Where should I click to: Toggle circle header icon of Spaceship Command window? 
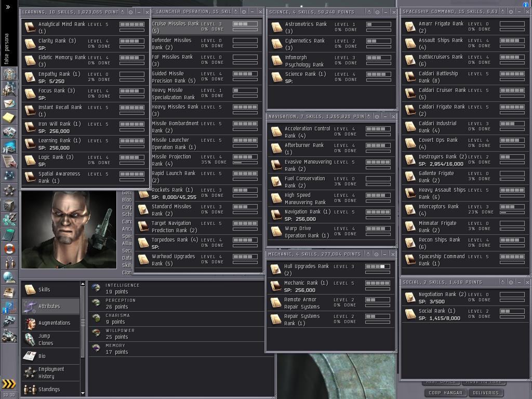pyautogui.click(x=511, y=11)
